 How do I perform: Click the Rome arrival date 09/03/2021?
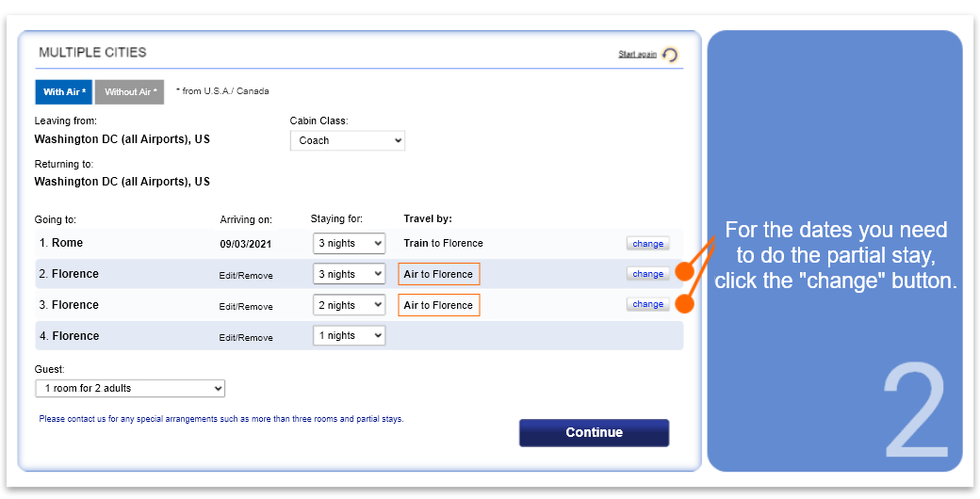tap(246, 244)
